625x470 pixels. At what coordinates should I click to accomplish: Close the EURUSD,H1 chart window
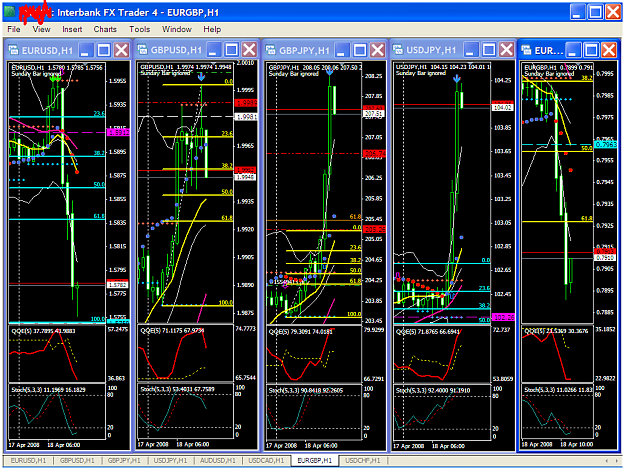click(122, 50)
